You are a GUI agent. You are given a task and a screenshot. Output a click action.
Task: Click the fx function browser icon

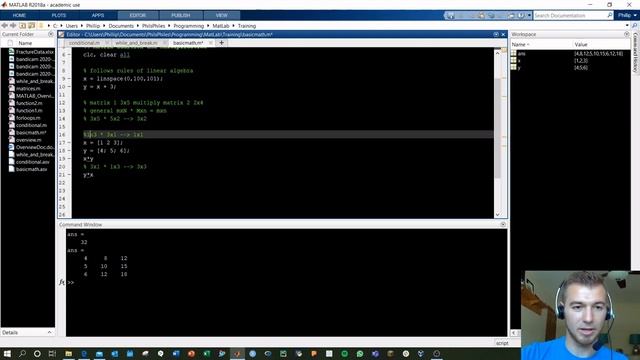[62, 282]
